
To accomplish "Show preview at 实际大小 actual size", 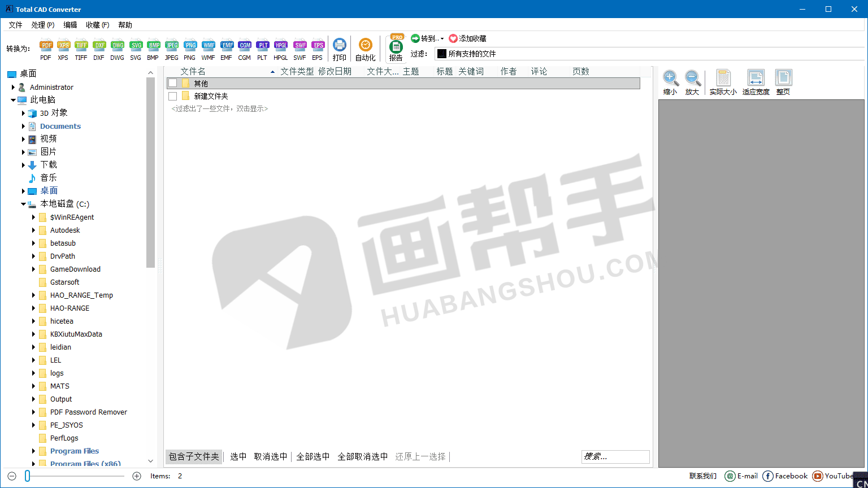I will click(723, 82).
